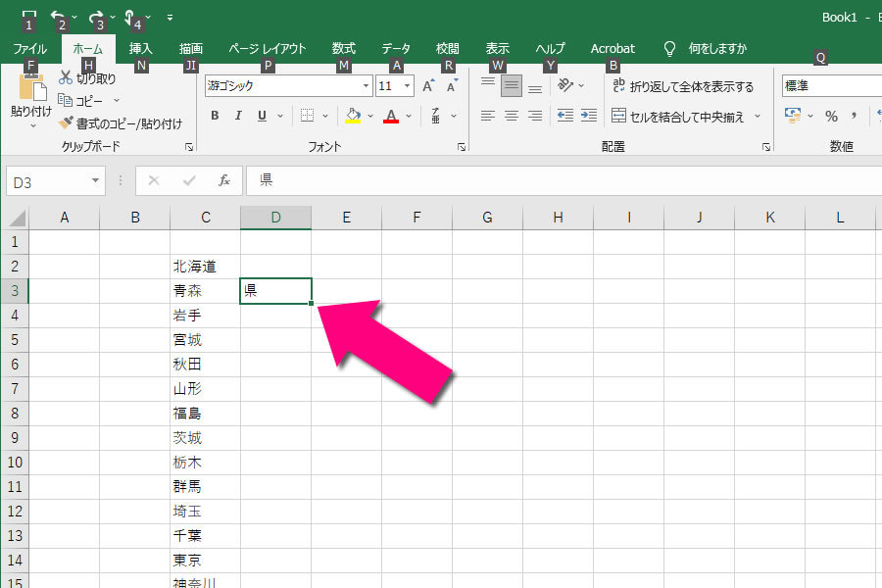This screenshot has width=882, height=588.
Task: Click the Insert Function fx icon
Action: click(223, 180)
